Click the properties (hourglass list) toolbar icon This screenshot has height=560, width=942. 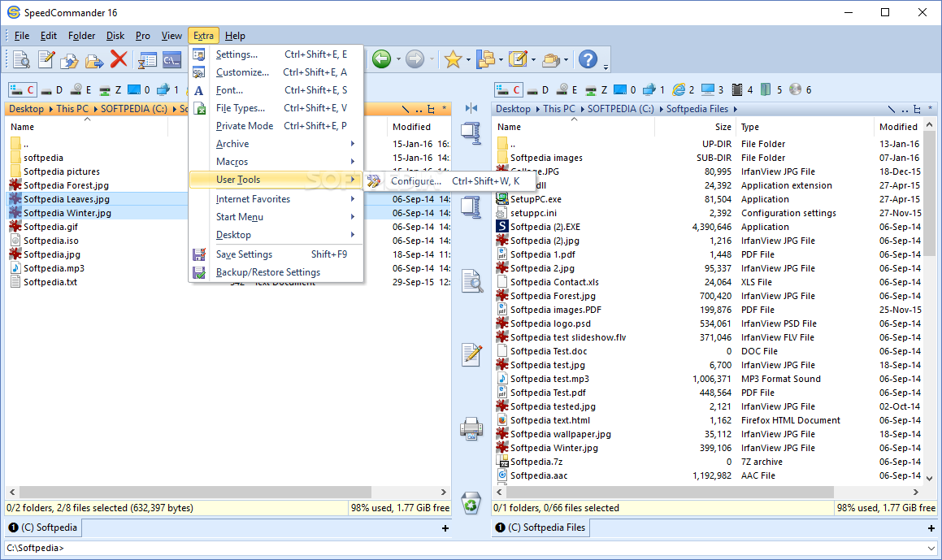[x=147, y=59]
